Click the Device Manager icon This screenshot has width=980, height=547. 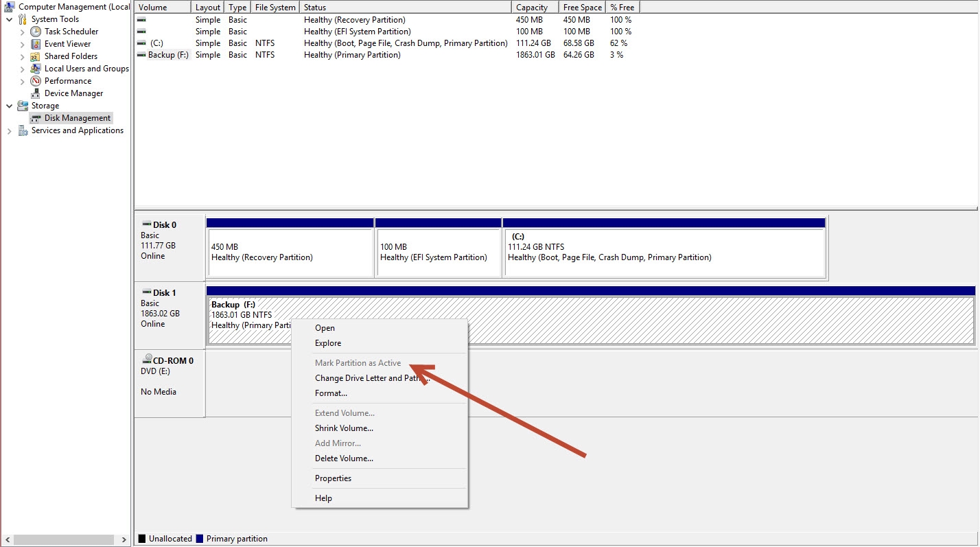point(36,93)
